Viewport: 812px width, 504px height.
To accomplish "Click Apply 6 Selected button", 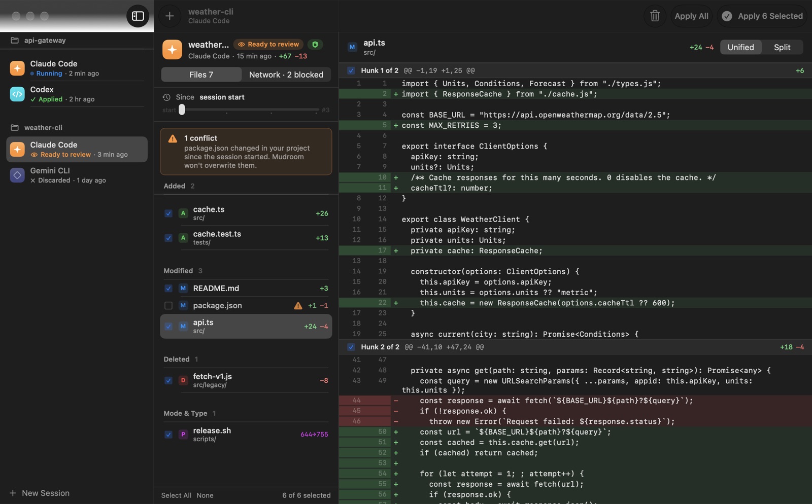I will click(x=762, y=16).
